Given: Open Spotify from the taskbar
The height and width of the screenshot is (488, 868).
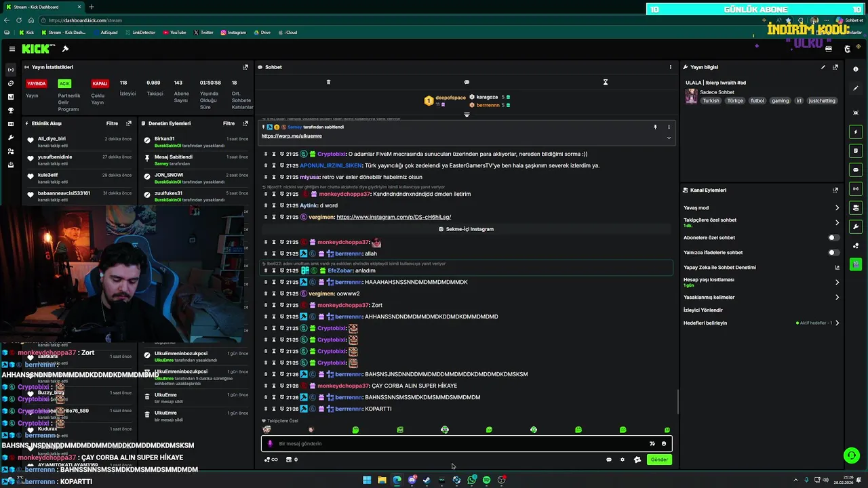Looking at the screenshot, I should [486, 480].
